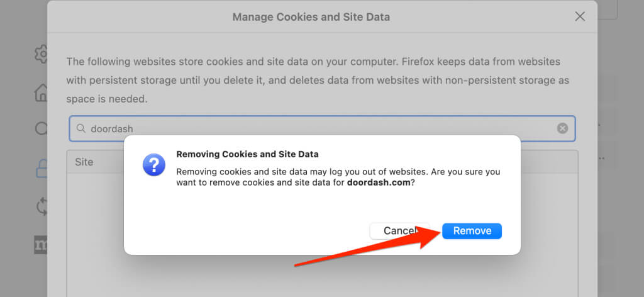Open the Home settings panel in the sidebar
The image size is (644, 297).
click(42, 92)
